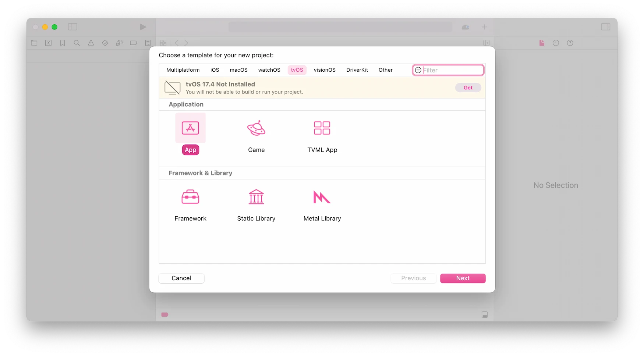This screenshot has height=356, width=644.
Task: Cancel the new project dialog
Action: (x=181, y=278)
